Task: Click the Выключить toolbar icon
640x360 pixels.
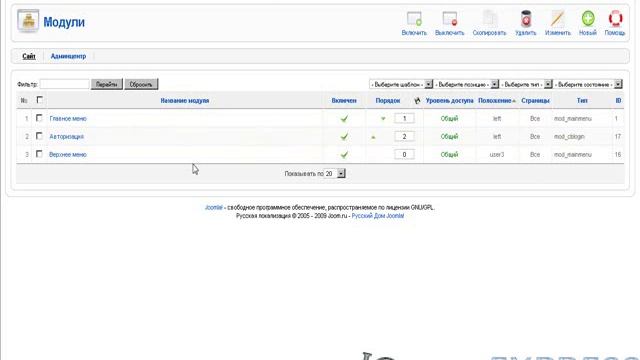Action: pyautogui.click(x=449, y=19)
